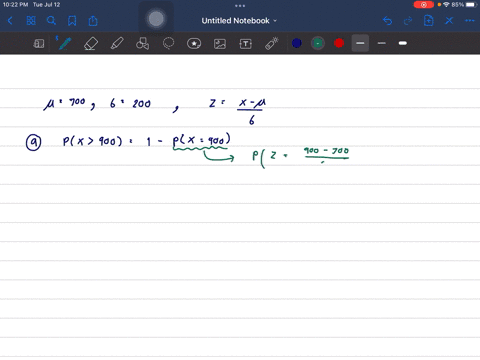Tap the battery status indicator
Viewport: 480px width, 360px height.
pyautogui.click(x=471, y=5)
